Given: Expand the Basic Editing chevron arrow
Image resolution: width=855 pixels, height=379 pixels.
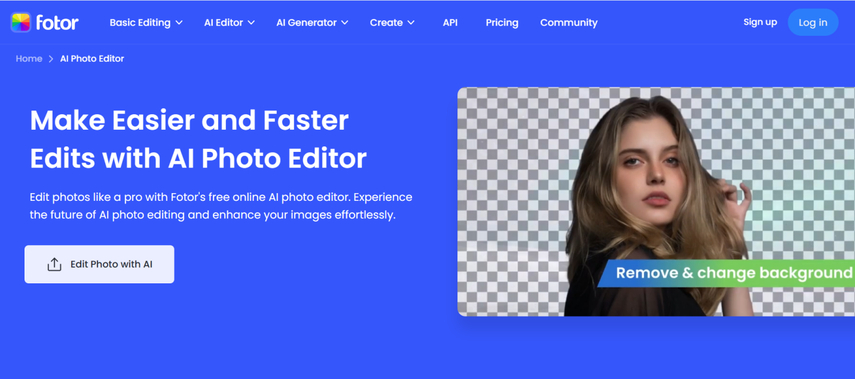Looking at the screenshot, I should [179, 23].
